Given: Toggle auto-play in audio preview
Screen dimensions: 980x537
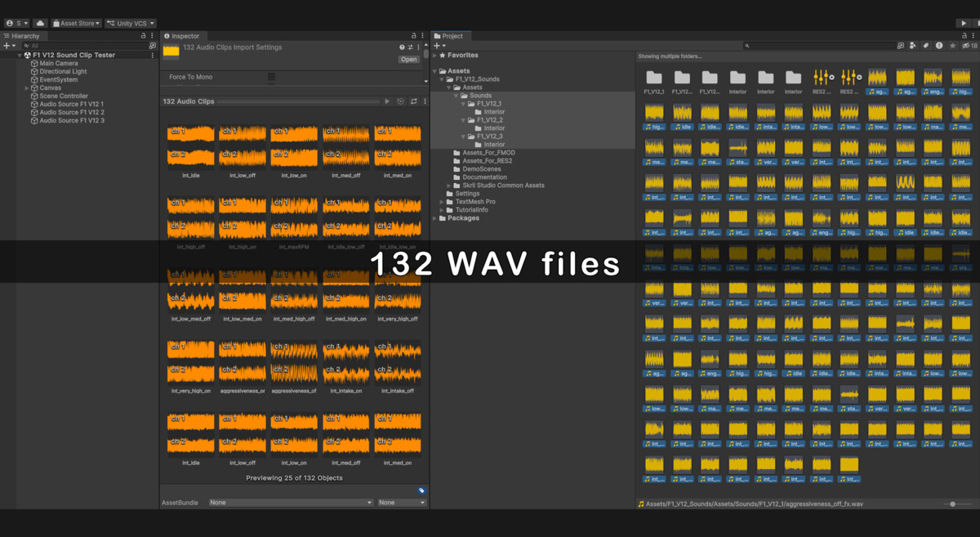Looking at the screenshot, I should point(401,101).
